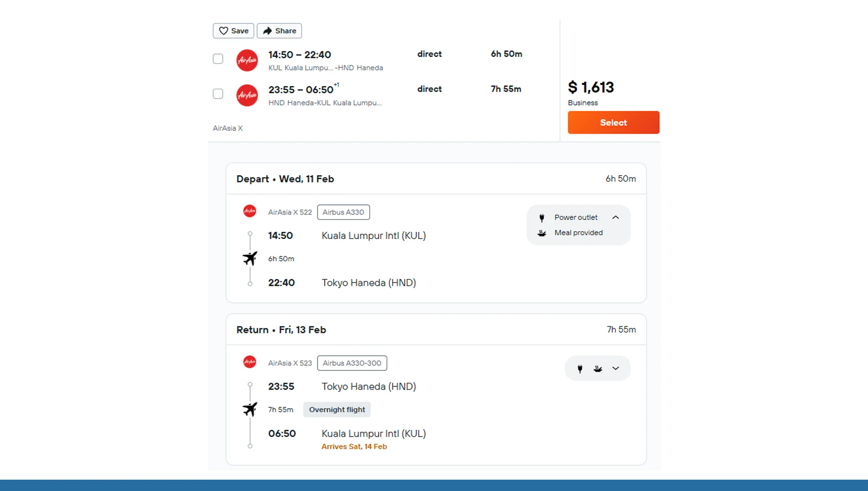The width and height of the screenshot is (868, 491).
Task: Expand return flight amenities chevron
Action: pos(615,368)
